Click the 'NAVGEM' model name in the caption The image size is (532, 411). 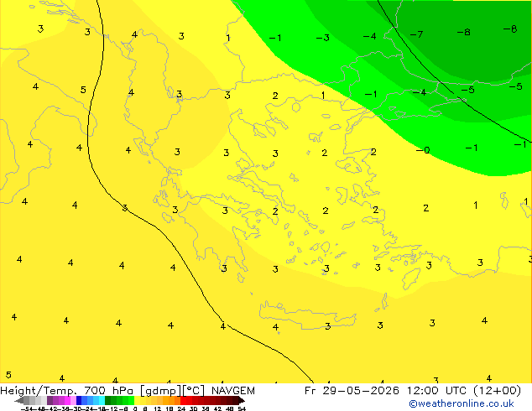coord(233,391)
